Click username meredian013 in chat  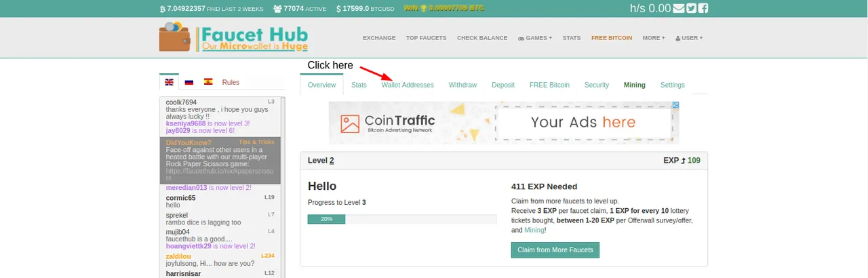(186, 188)
